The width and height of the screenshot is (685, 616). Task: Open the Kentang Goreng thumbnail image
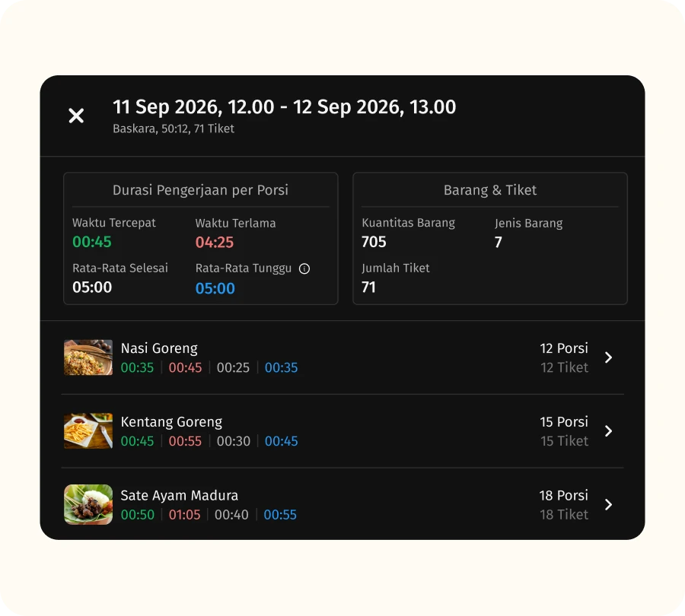pyautogui.click(x=88, y=431)
